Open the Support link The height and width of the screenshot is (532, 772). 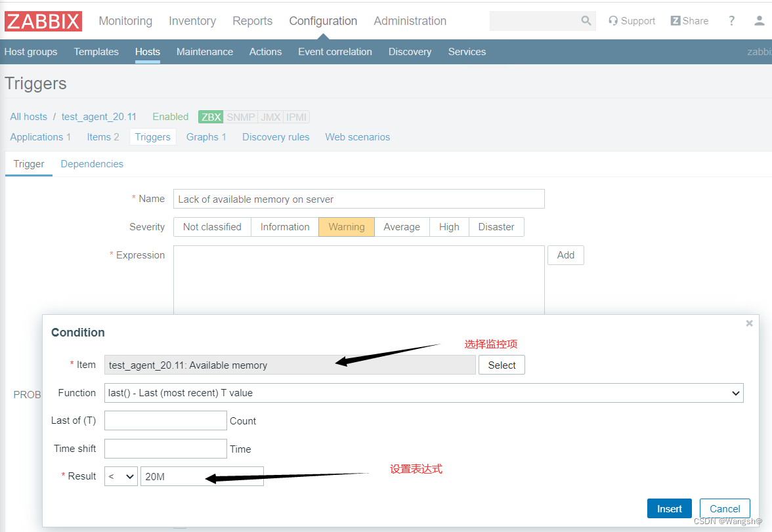[632, 21]
